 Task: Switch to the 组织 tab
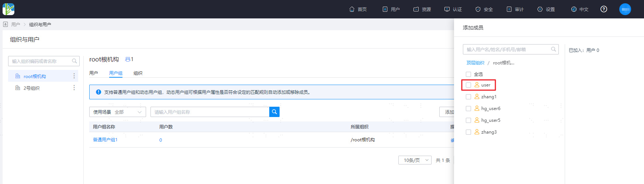138,73
